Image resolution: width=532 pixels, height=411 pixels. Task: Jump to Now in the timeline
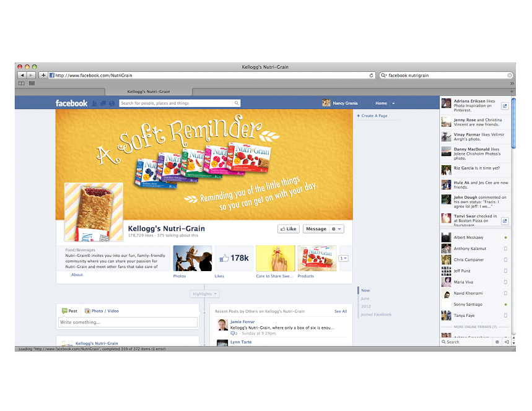[x=365, y=290]
